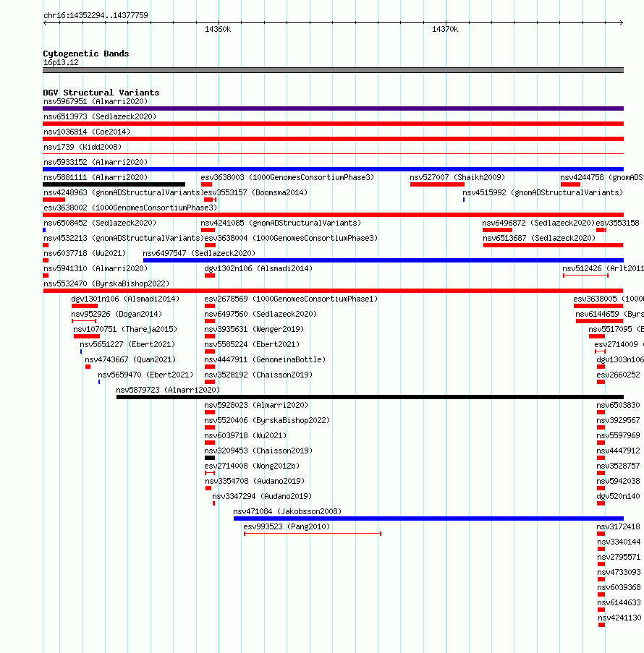The height and width of the screenshot is (653, 644).
Task: Click the 14370k ruler position label
Action: tap(445, 29)
